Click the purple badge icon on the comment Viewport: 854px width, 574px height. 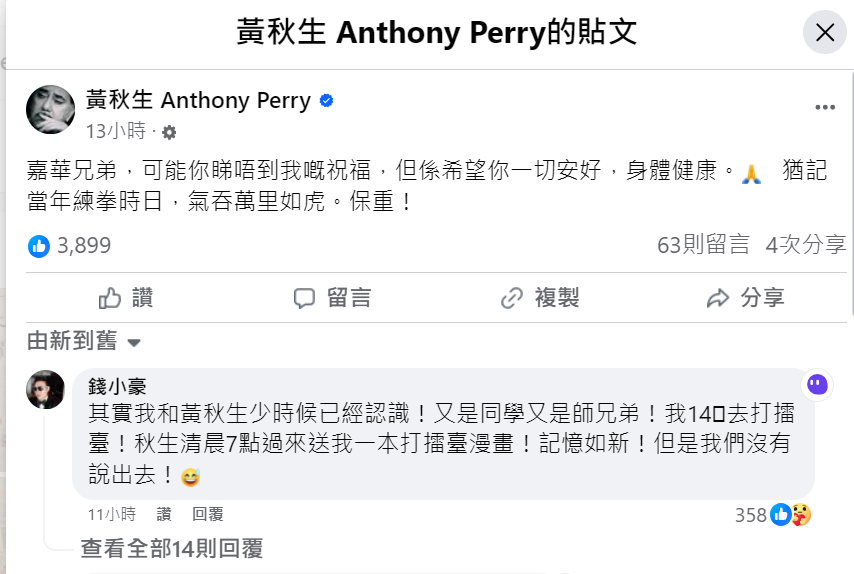point(817,384)
